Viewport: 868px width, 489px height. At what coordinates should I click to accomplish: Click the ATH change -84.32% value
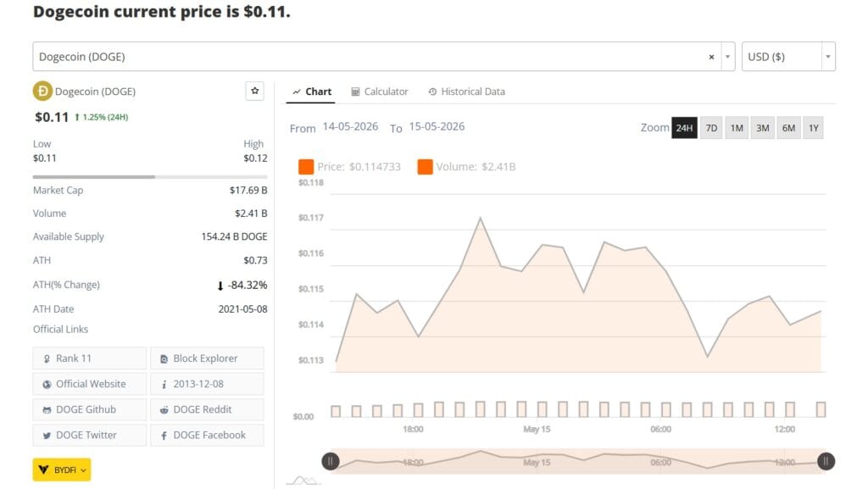(242, 285)
